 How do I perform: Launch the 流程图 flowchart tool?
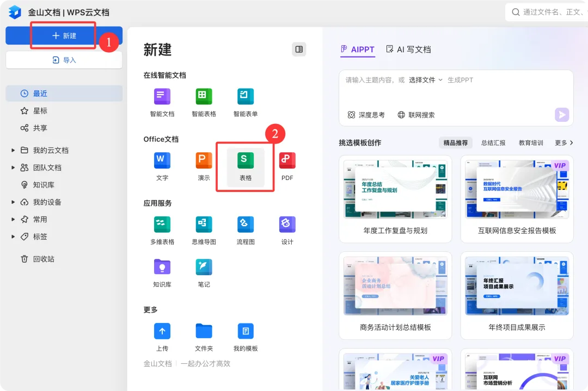(x=245, y=225)
